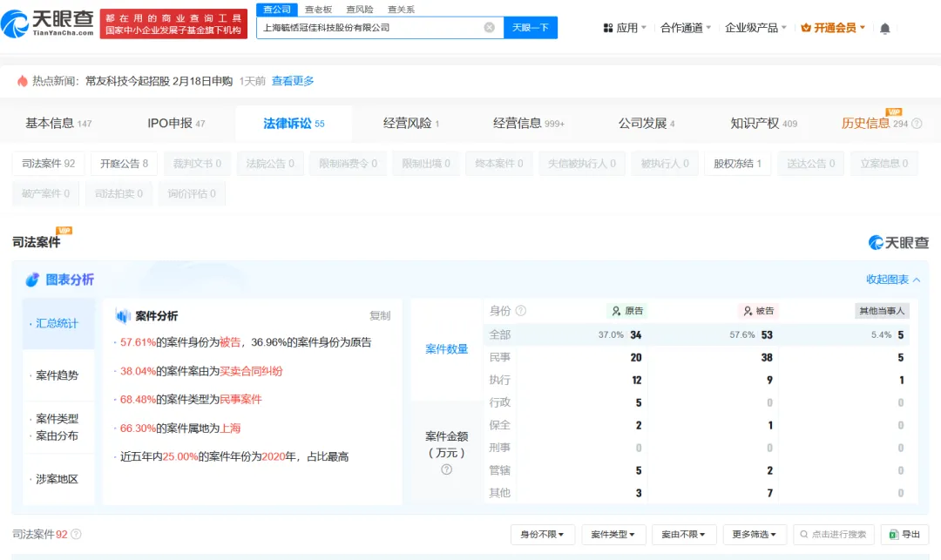Click the 其他当事人 badge
Screen dimensions: 941x560
click(882, 311)
